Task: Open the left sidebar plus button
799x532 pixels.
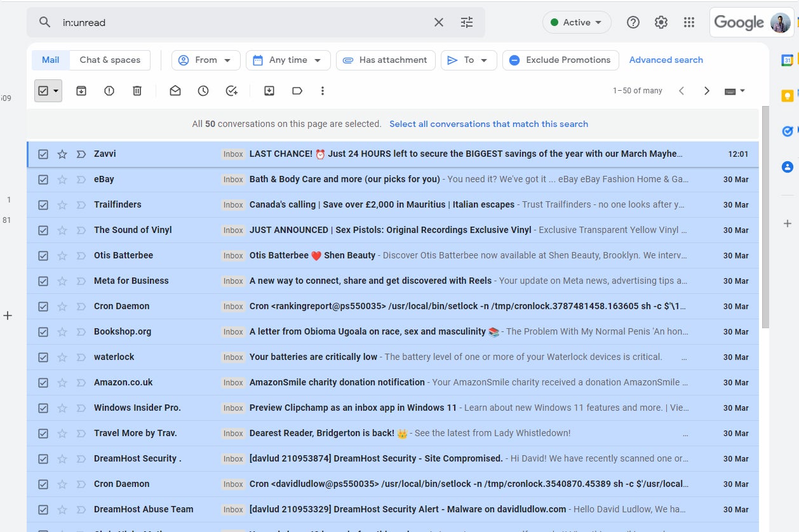Action: [x=8, y=315]
